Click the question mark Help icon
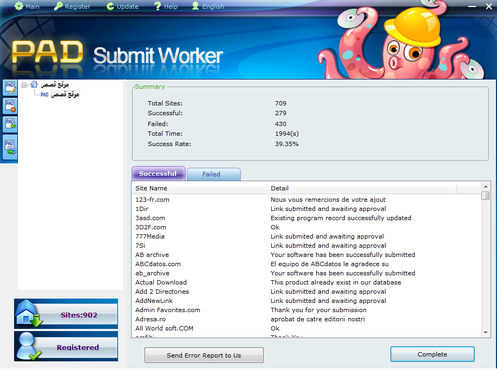The width and height of the screenshot is (497, 370). 157,6
